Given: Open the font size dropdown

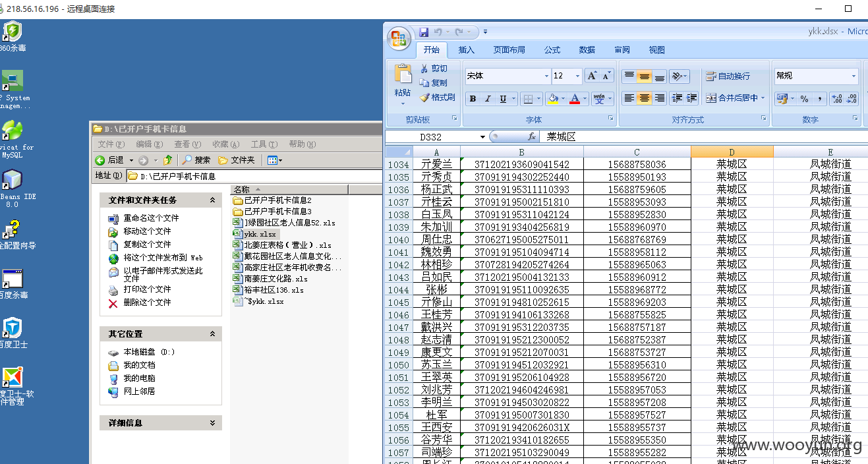Looking at the screenshot, I should coord(578,76).
